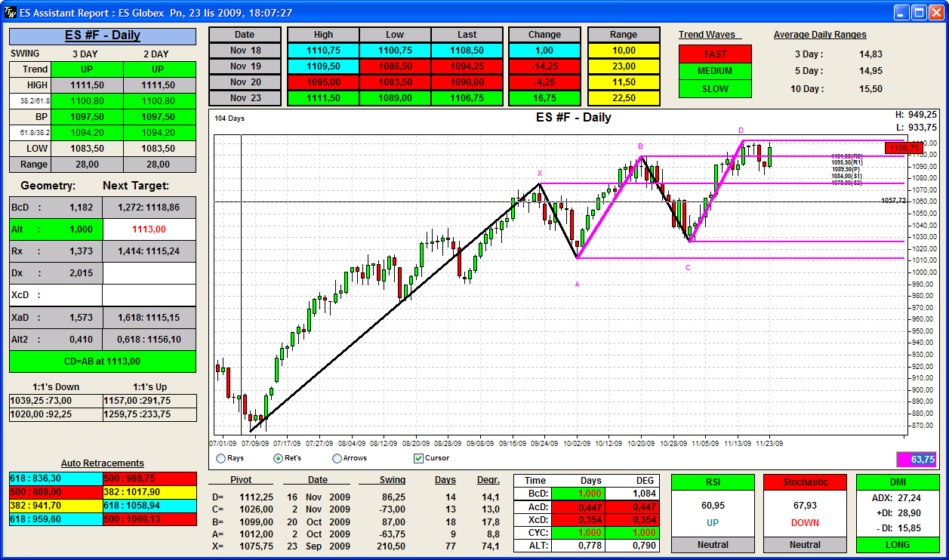Click the LONG signal under DMI
The width and height of the screenshot is (949, 560).
(898, 545)
